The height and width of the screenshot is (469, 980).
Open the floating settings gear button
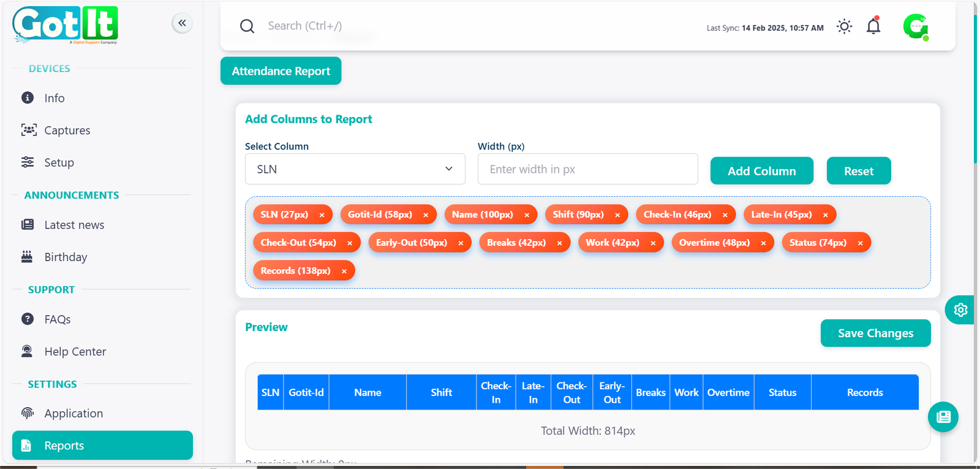tap(960, 310)
